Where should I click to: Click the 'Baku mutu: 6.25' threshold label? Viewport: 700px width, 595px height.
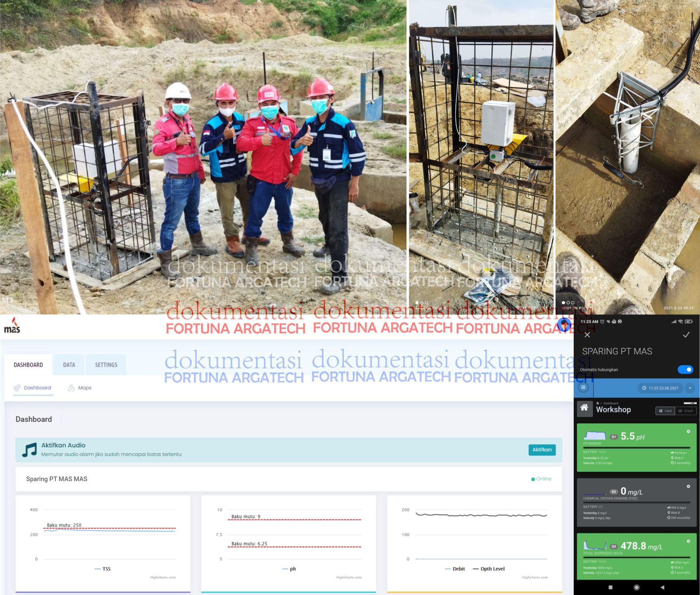point(249,543)
